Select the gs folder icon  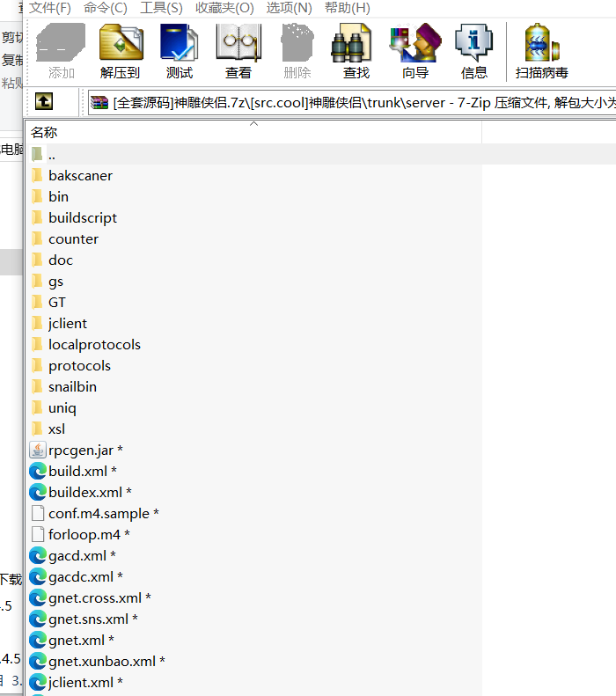37,281
